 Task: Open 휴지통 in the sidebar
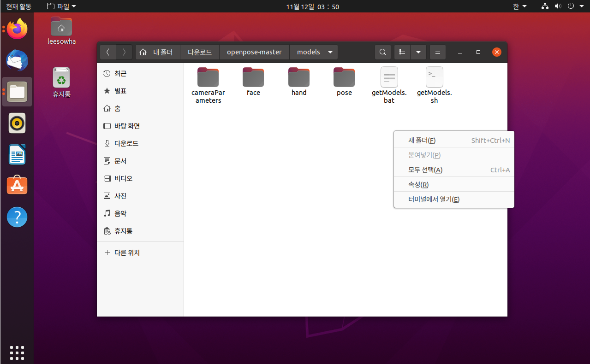pos(140,231)
